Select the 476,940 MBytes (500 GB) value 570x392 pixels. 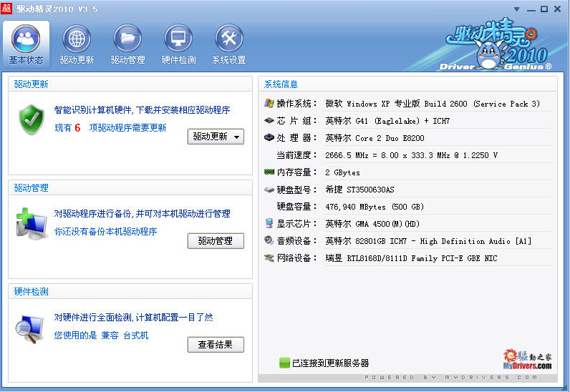click(375, 207)
